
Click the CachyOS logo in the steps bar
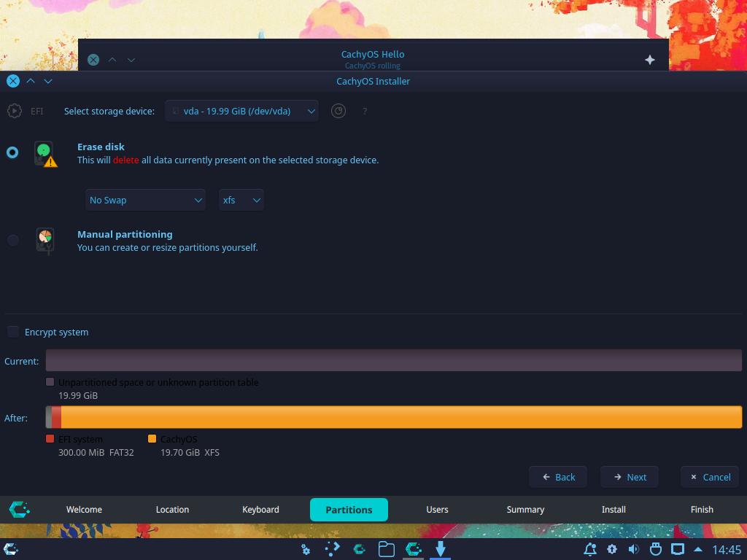[x=20, y=510]
